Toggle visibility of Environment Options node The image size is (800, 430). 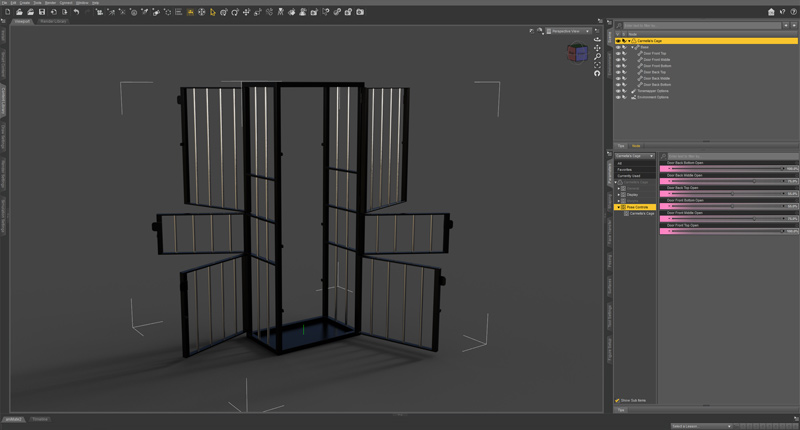[x=618, y=97]
